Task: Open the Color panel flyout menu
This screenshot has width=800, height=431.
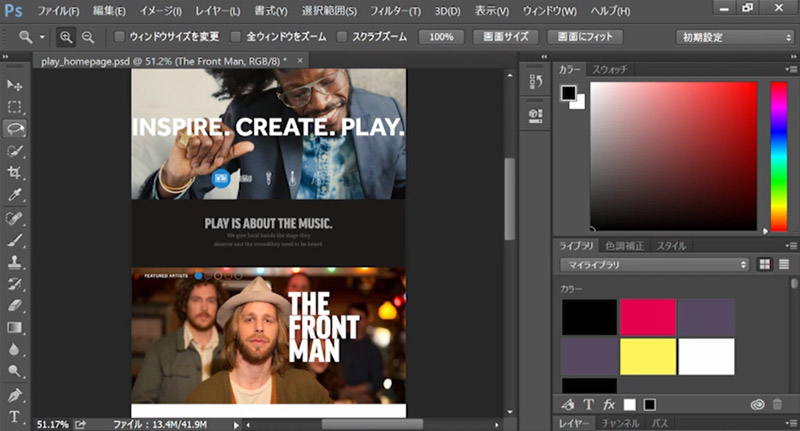Action: click(x=791, y=69)
